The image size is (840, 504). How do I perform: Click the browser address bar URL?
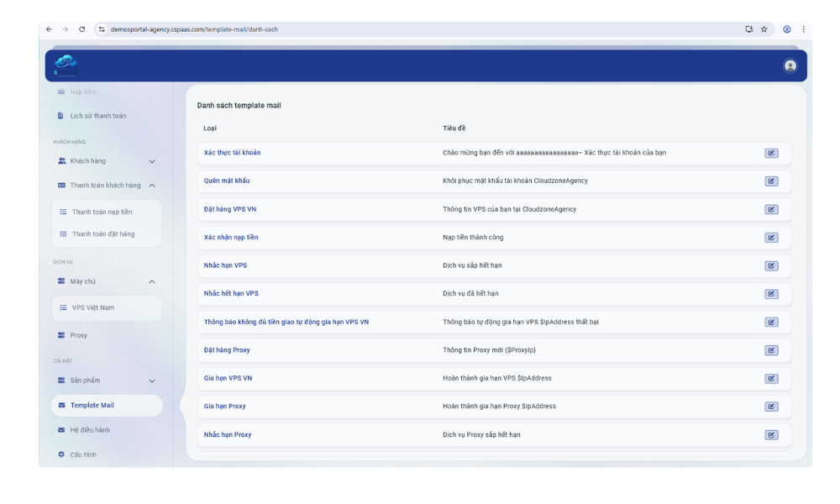pyautogui.click(x=194, y=29)
